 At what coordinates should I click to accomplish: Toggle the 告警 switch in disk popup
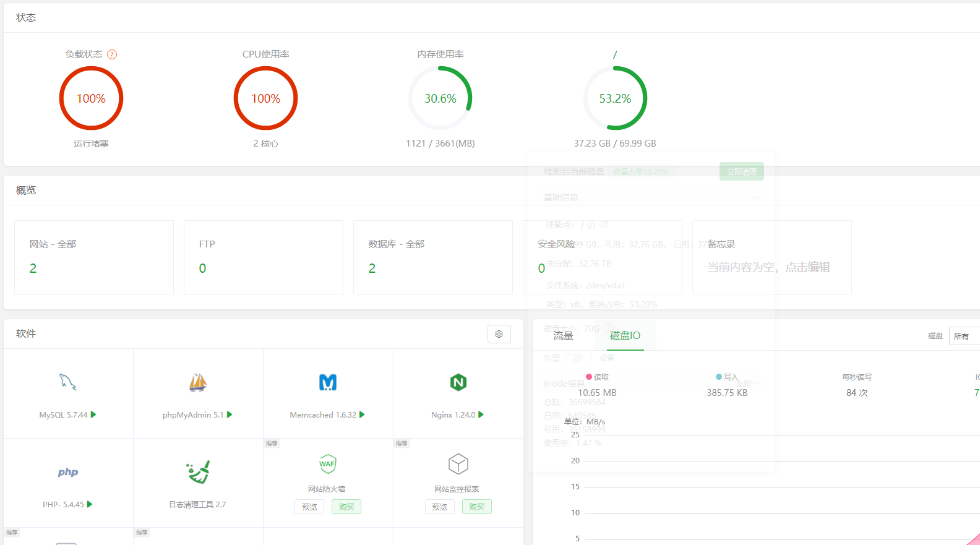575,358
